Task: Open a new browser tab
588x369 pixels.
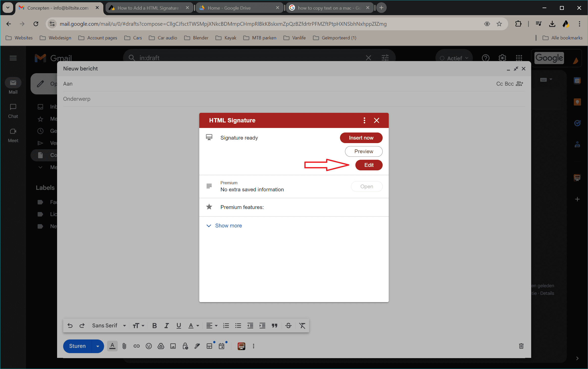Action: [381, 8]
